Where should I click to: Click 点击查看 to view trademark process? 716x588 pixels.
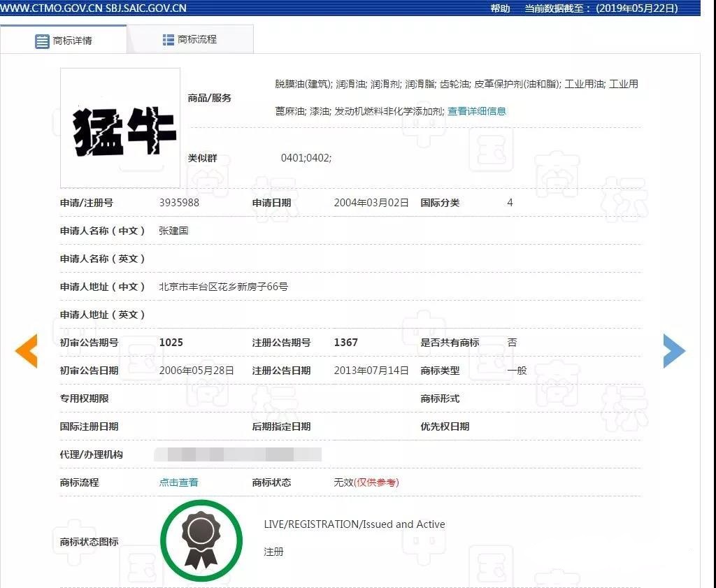[x=178, y=482]
